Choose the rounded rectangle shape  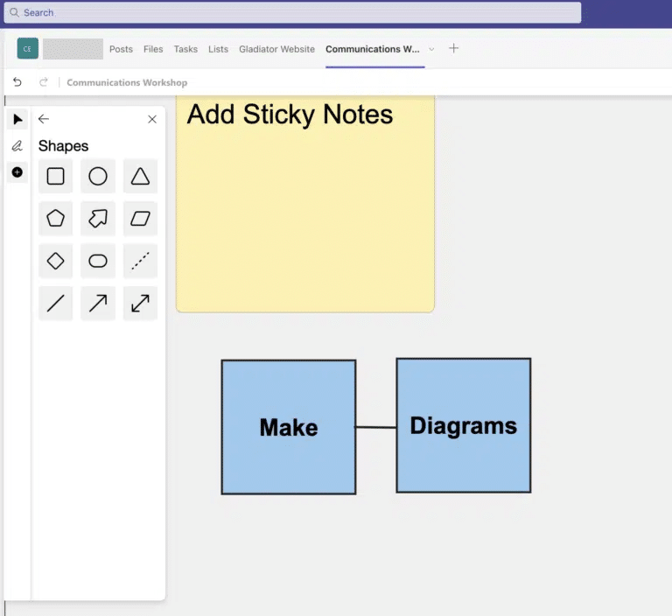coord(98,261)
